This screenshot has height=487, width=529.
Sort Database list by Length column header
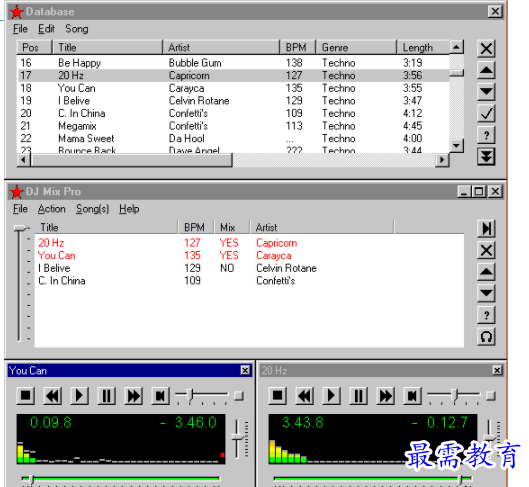coord(423,48)
